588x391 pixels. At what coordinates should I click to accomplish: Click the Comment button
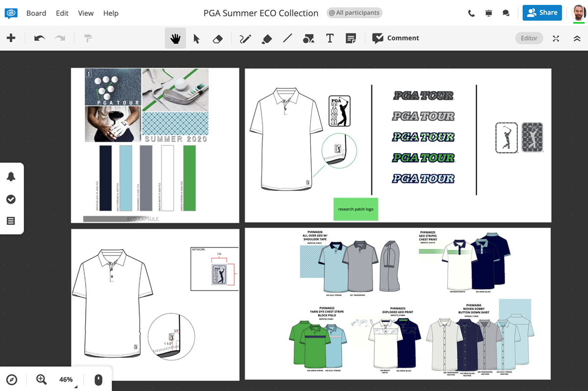pos(396,38)
